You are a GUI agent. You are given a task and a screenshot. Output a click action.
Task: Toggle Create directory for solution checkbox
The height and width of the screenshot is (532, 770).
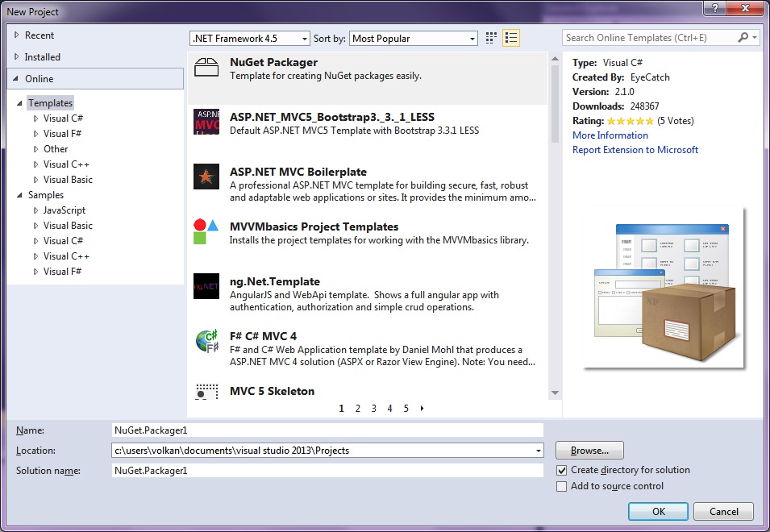pos(561,470)
